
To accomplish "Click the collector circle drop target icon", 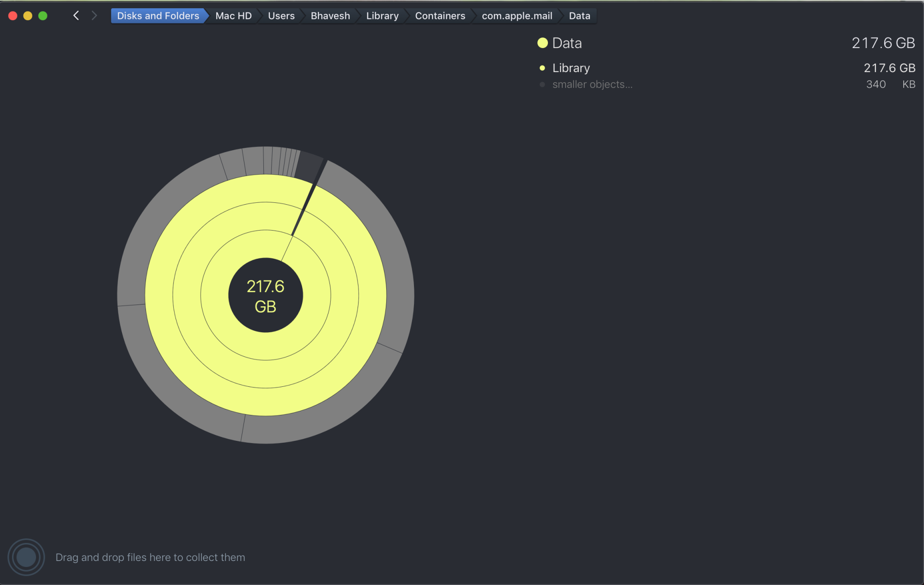I will [x=26, y=557].
